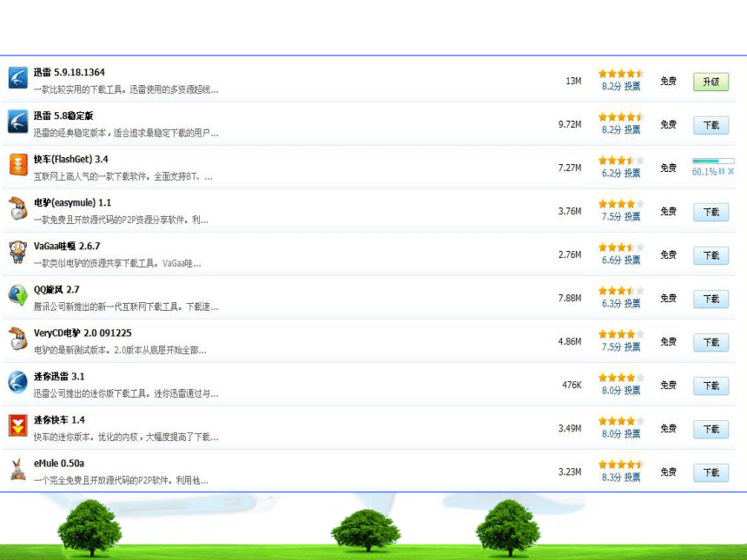This screenshot has height=560, width=747.
Task: Download 电驴(easymule) 1.1 via 下载 button
Action: tap(711, 212)
